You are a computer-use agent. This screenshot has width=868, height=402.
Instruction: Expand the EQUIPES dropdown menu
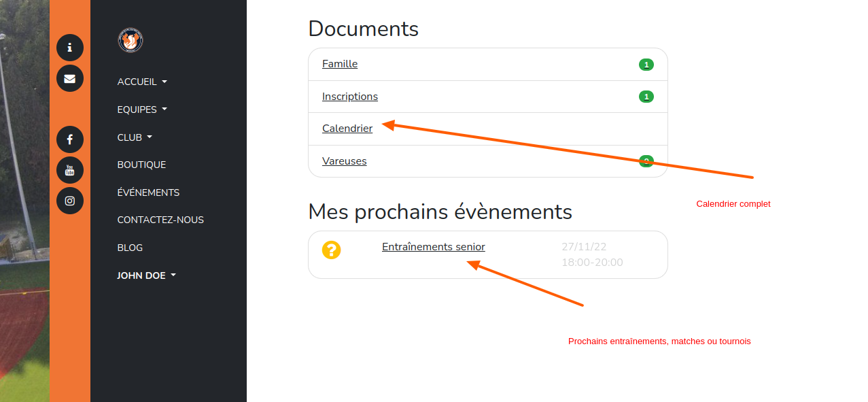pos(142,110)
